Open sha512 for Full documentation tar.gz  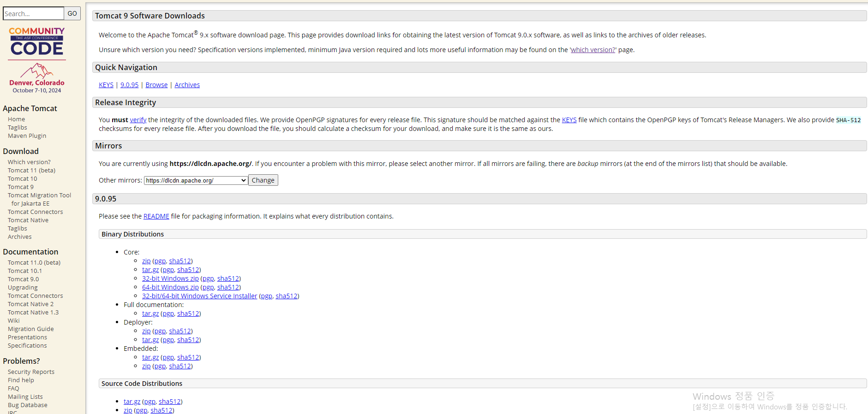pyautogui.click(x=188, y=313)
